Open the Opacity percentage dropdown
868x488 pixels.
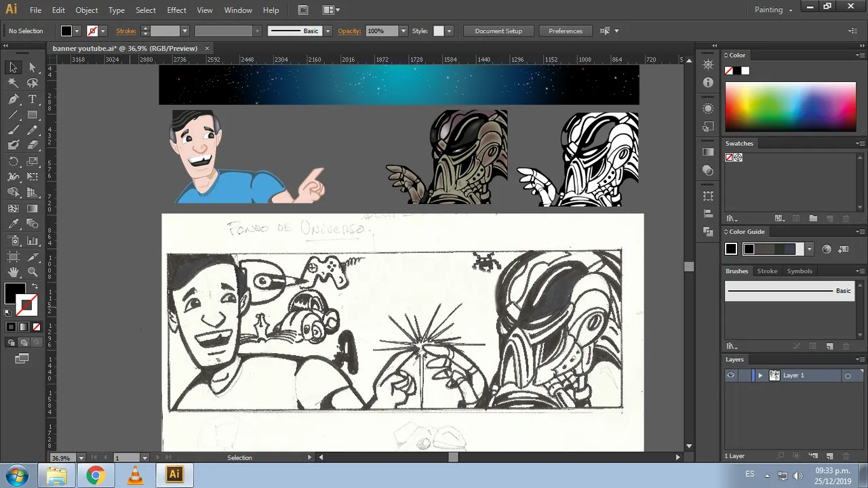(403, 31)
